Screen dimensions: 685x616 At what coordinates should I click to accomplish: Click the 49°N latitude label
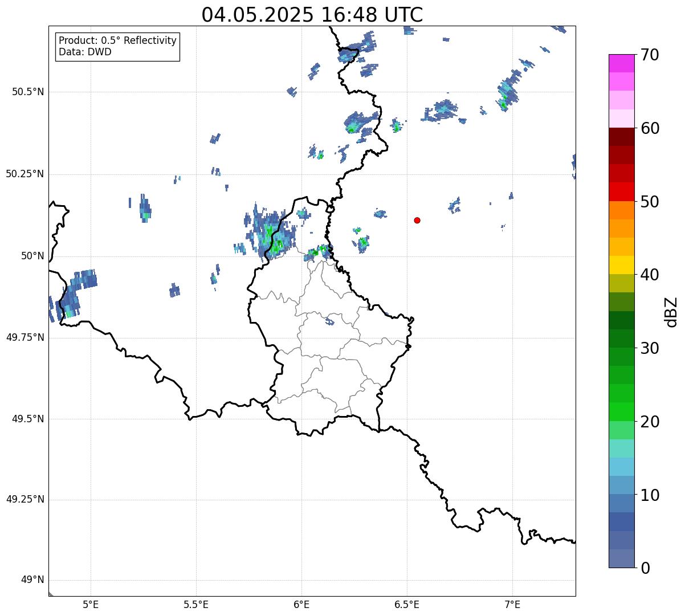[32, 580]
